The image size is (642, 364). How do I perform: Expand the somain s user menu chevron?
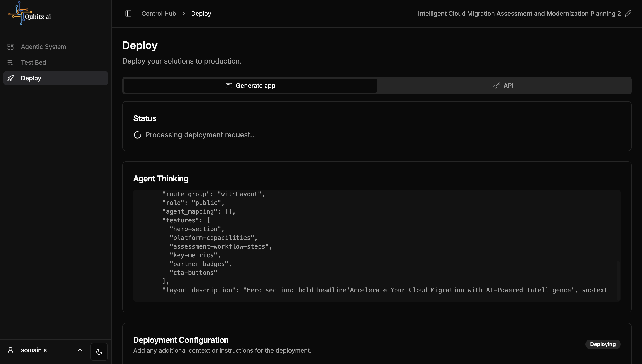click(80, 350)
